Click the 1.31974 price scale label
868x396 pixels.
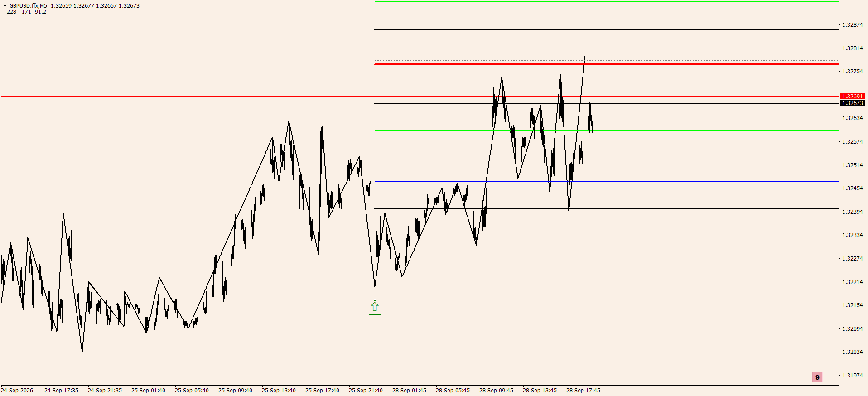pos(852,375)
